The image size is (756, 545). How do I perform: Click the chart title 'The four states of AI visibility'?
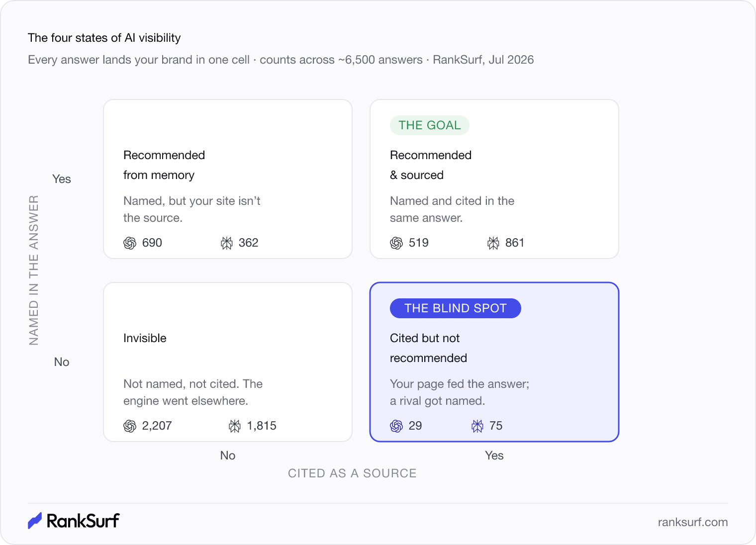[x=104, y=38]
